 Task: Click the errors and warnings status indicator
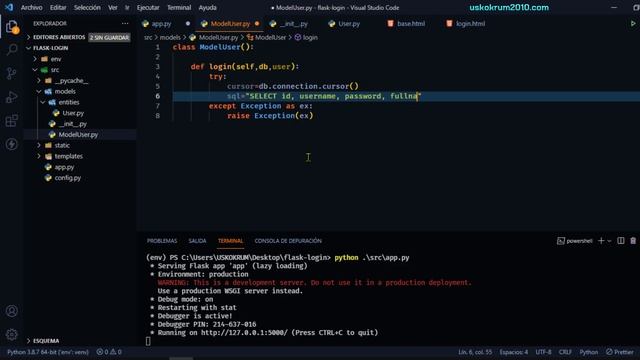coord(109,352)
